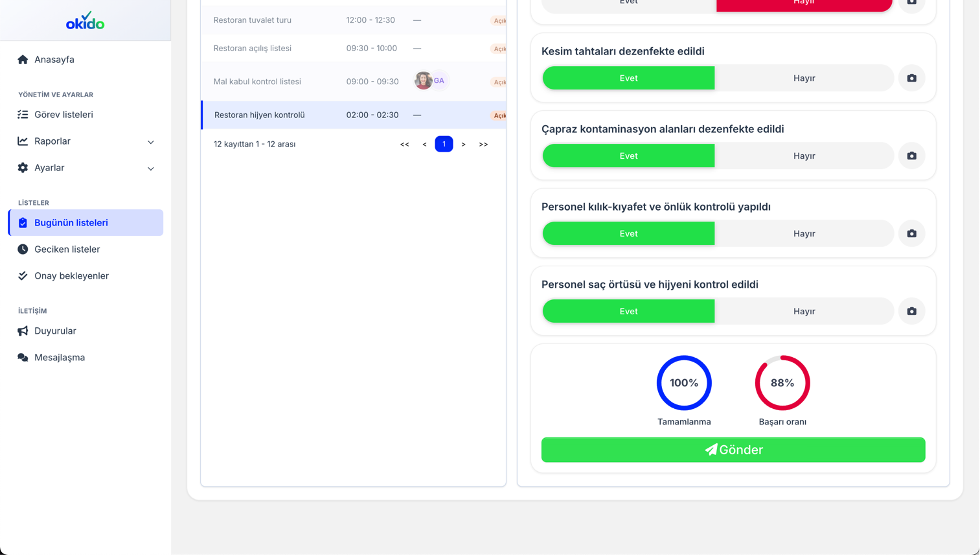Viewport: 980px width, 556px height.
Task: Click the Duyurular megaphone icon
Action: coord(23,331)
